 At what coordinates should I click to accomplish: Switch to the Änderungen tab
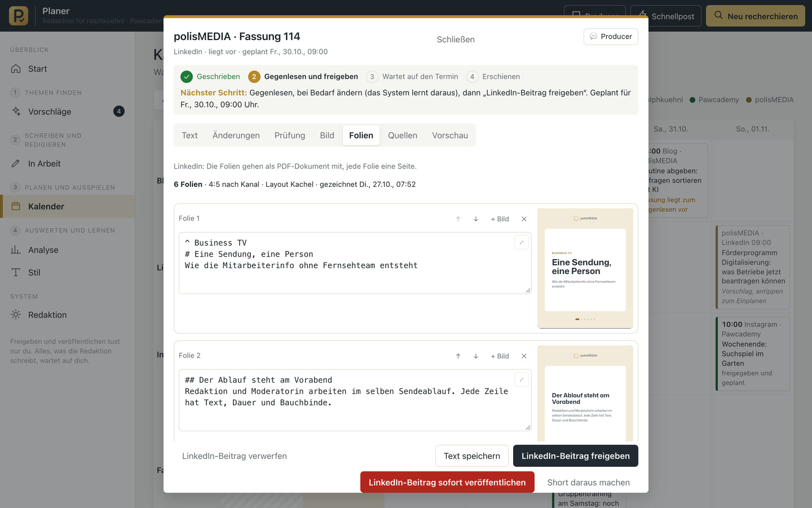click(236, 135)
